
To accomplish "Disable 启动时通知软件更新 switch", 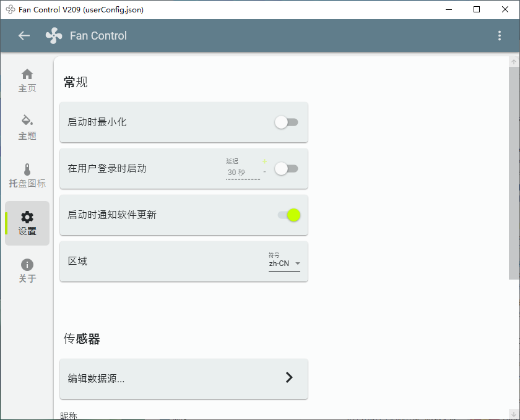I will pyautogui.click(x=289, y=215).
